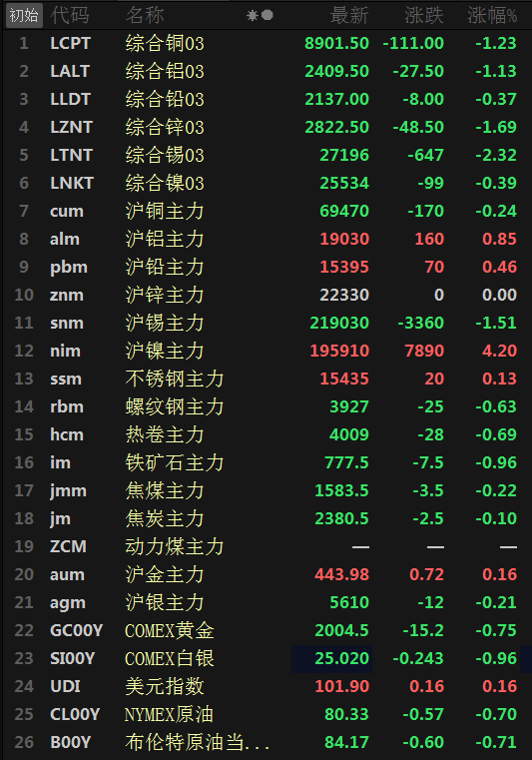Click highlighted price 25.020
532x760 pixels.
click(x=342, y=658)
